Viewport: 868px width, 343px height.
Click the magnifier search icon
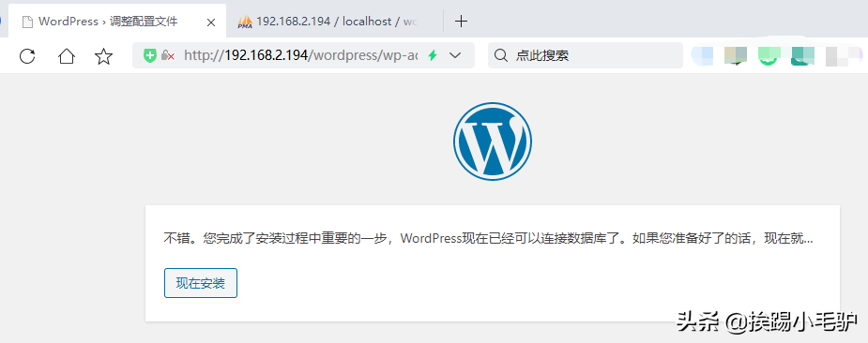pyautogui.click(x=500, y=55)
